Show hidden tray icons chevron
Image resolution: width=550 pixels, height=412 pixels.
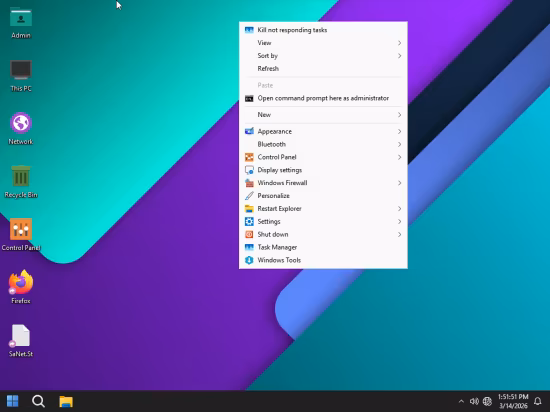pyautogui.click(x=461, y=401)
